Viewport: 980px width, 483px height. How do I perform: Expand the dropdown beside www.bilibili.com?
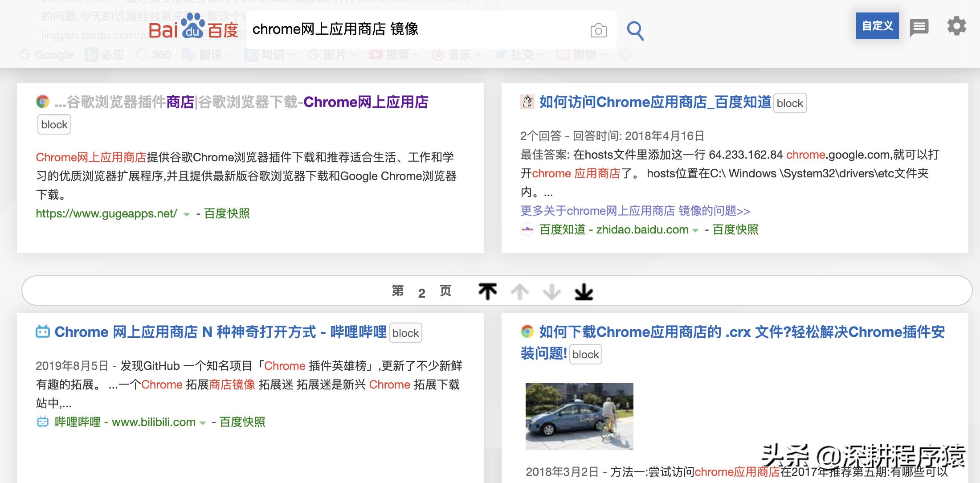point(203,422)
